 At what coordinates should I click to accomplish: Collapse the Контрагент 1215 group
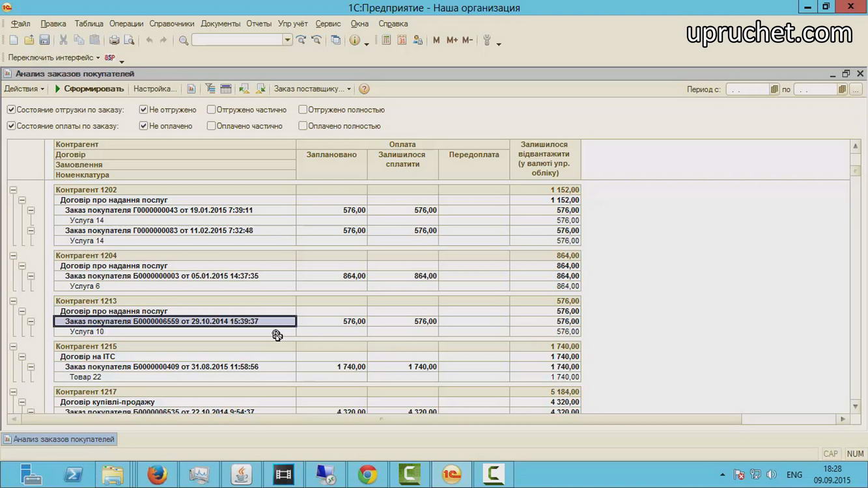coord(13,347)
